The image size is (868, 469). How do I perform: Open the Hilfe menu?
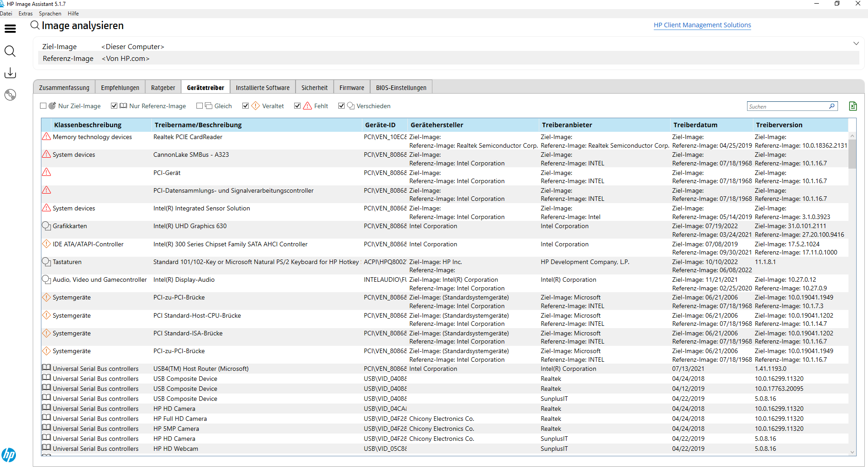pyautogui.click(x=73, y=14)
